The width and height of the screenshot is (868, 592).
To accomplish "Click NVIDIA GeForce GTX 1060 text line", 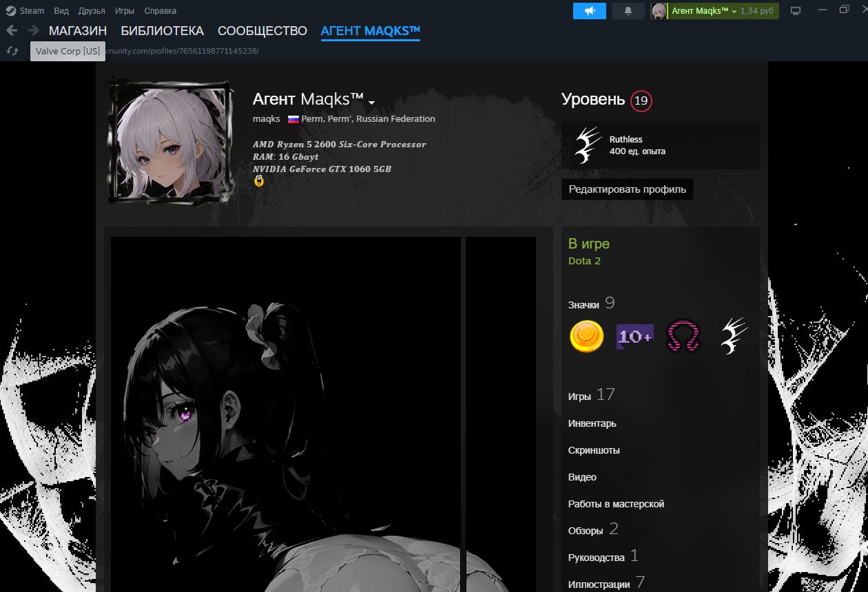I will pos(322,169).
